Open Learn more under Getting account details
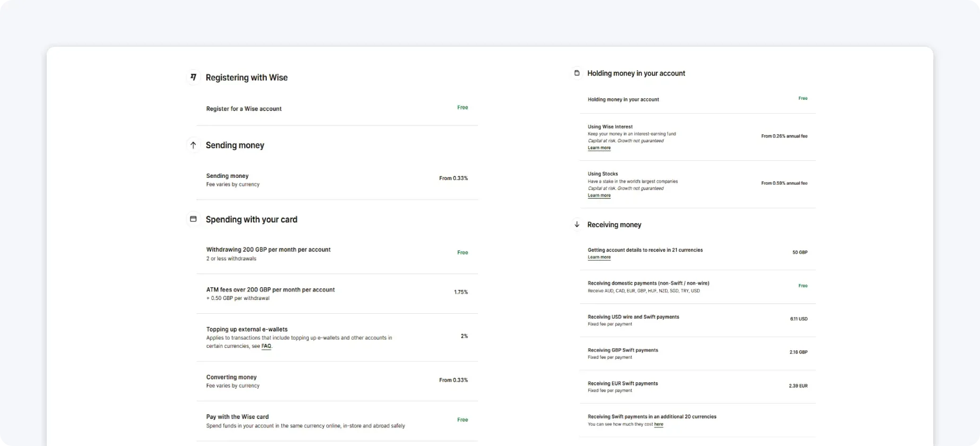980x446 pixels. click(599, 258)
